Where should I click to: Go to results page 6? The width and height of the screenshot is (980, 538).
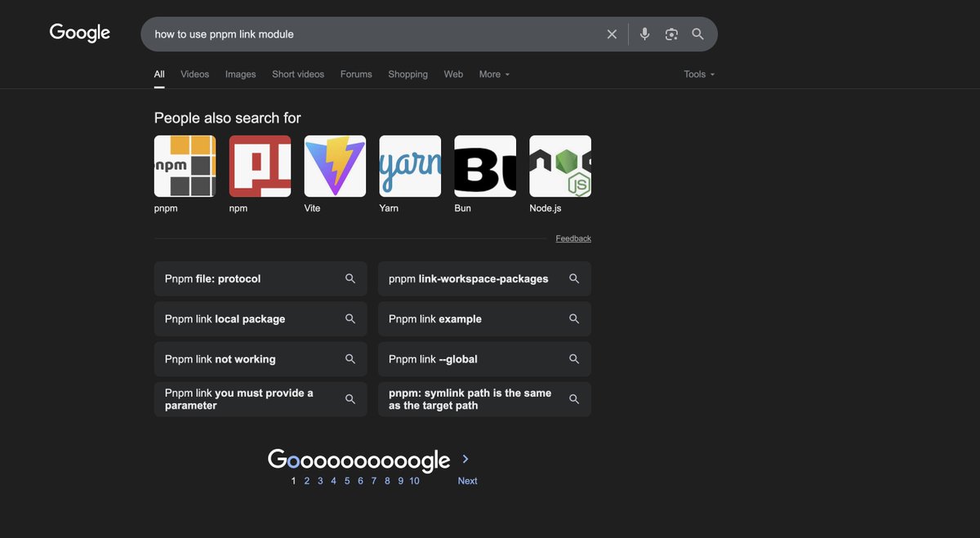click(x=360, y=481)
